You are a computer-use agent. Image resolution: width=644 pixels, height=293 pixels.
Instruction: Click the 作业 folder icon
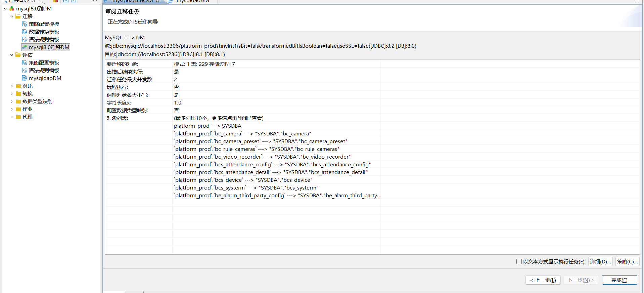18,109
